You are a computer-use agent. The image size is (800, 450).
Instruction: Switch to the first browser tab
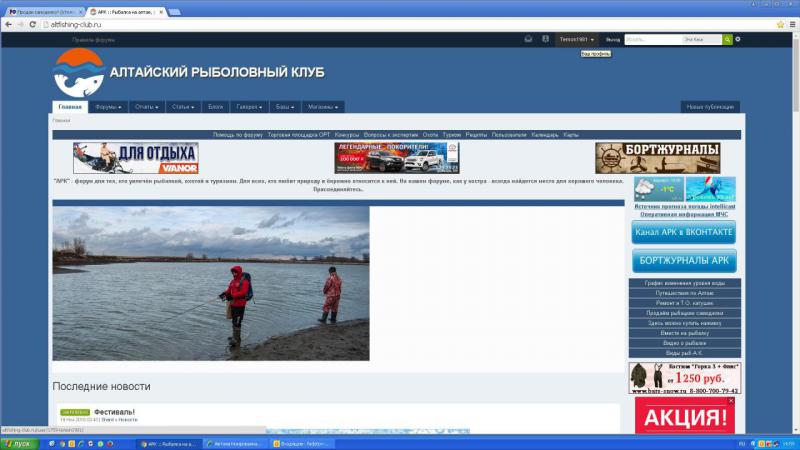point(45,12)
